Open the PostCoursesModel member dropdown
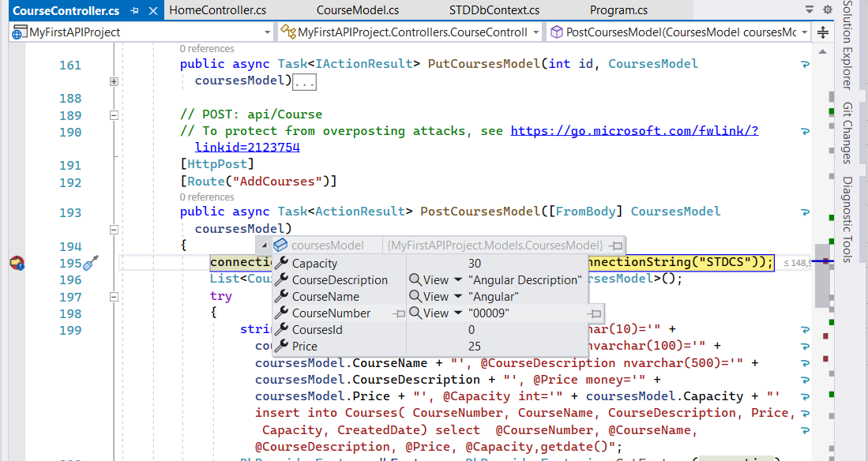 pyautogui.click(x=805, y=32)
